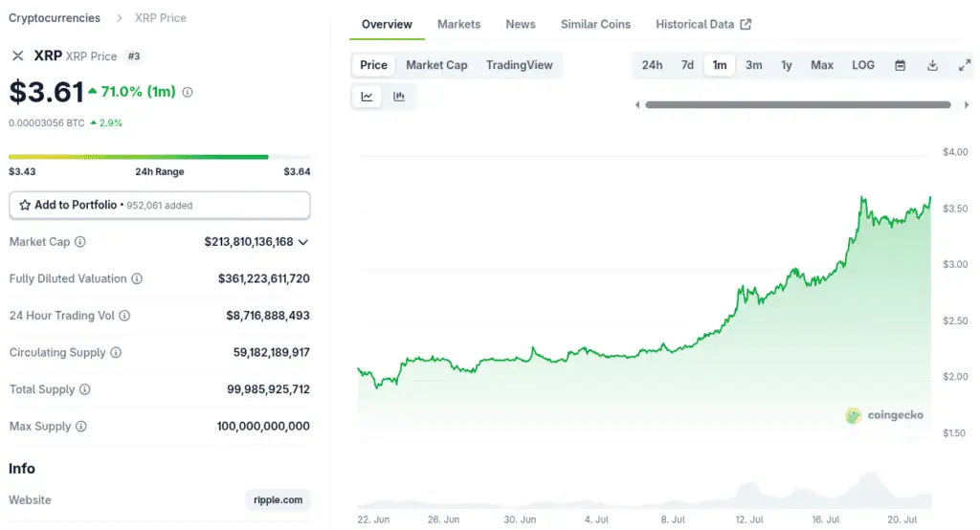980x530 pixels.
Task: Go to Cryptocurrencies breadcrumb link
Action: coord(55,18)
